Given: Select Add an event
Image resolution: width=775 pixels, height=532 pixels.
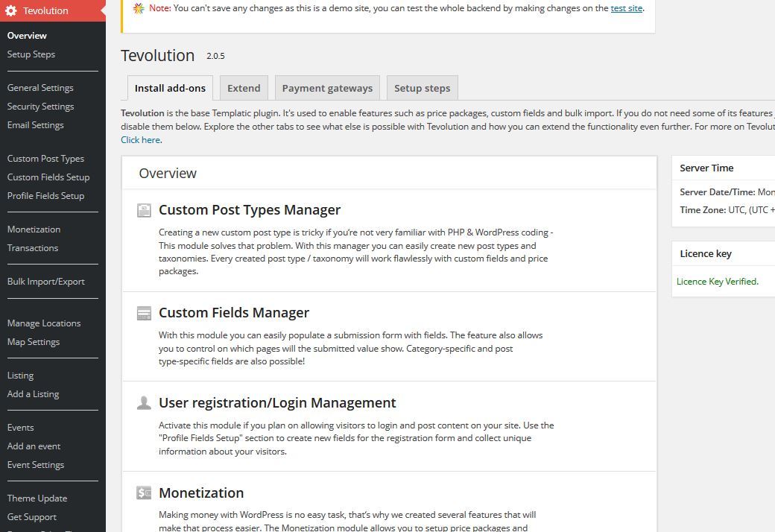Looking at the screenshot, I should [x=34, y=446].
